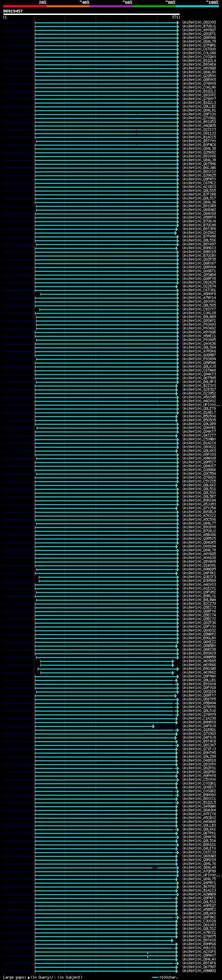222x980 pixels.
Task: Click the UniRef100_Q9LDR9 label
Action: click(199, 424)
